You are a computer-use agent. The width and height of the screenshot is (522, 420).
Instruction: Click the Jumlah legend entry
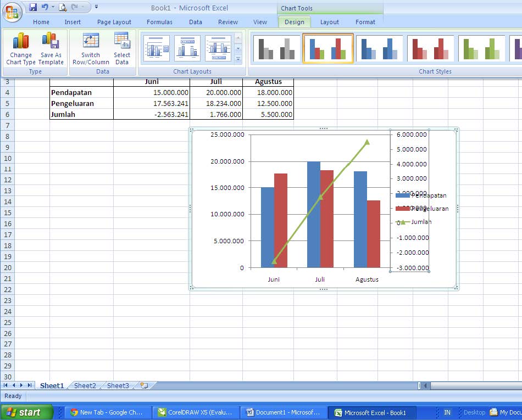pyautogui.click(x=413, y=222)
